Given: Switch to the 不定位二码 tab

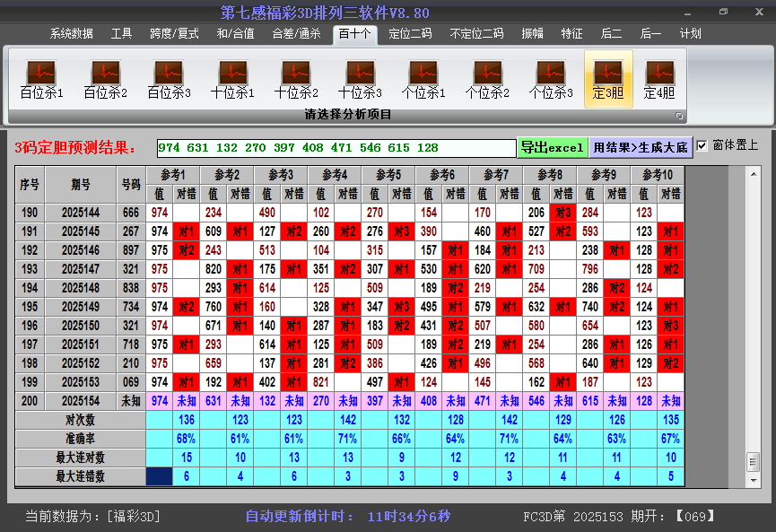Looking at the screenshot, I should [x=476, y=34].
